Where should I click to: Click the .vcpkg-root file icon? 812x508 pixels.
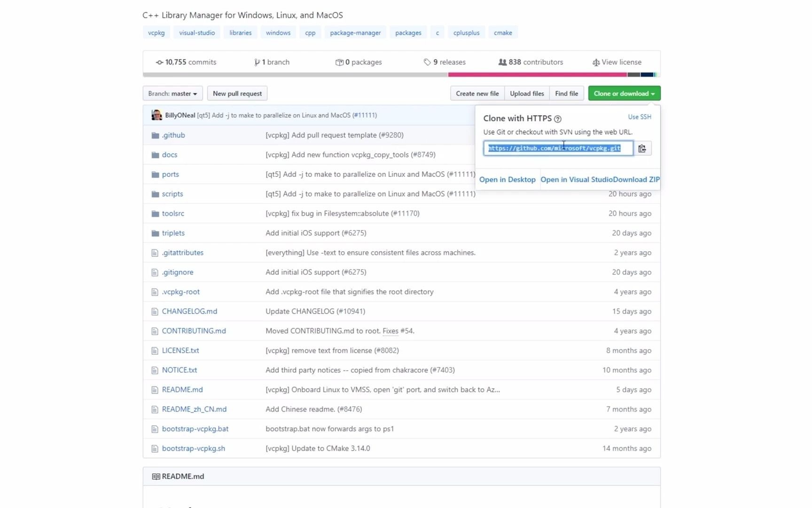pos(155,292)
